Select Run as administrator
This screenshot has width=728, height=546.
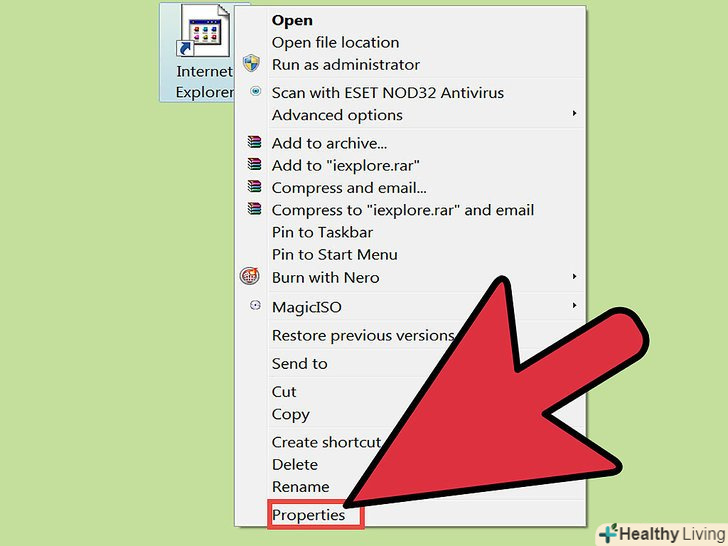tap(345, 65)
